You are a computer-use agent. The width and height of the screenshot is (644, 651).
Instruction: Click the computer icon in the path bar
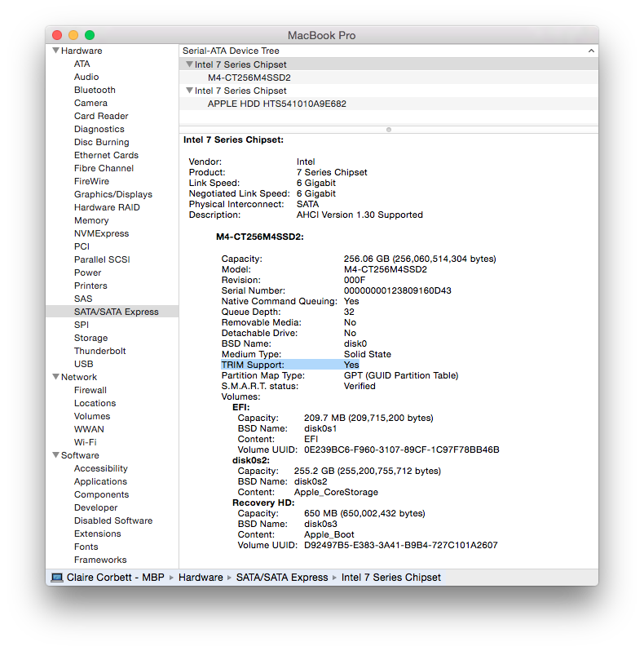pyautogui.click(x=57, y=577)
